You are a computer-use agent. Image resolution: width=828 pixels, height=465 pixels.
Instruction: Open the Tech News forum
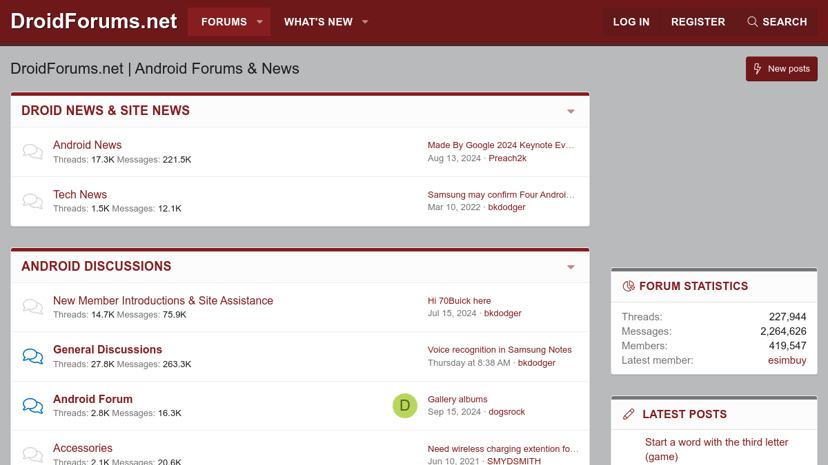click(80, 194)
